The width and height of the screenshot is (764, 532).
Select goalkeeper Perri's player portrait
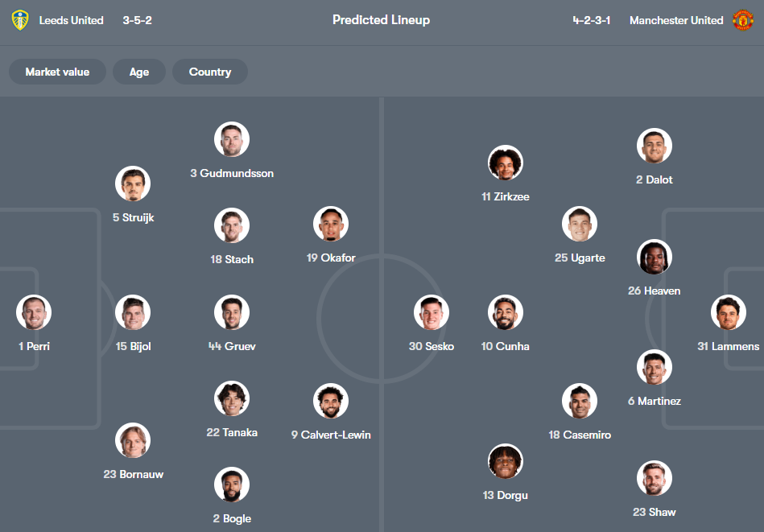coord(33,312)
